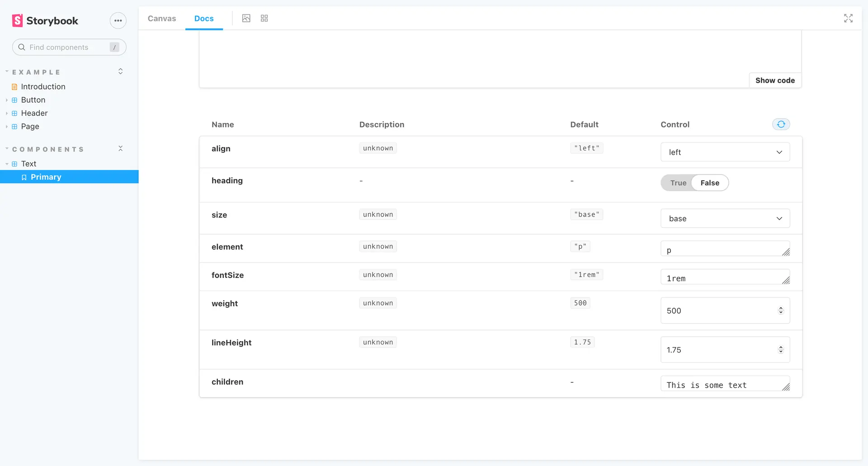Screen dimensions: 868x466
Task: Open the size control dropdown
Action: click(x=724, y=218)
